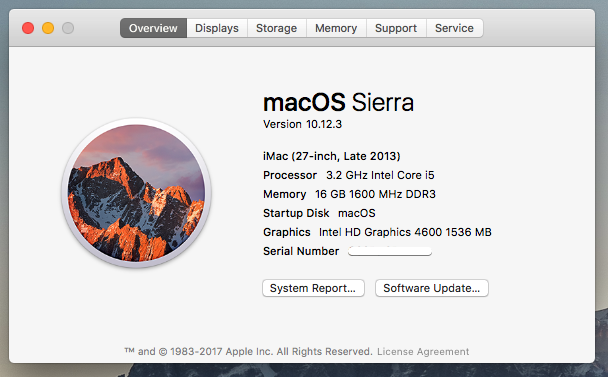The height and width of the screenshot is (377, 608).
Task: Open the License Agreement link
Action: coord(423,351)
